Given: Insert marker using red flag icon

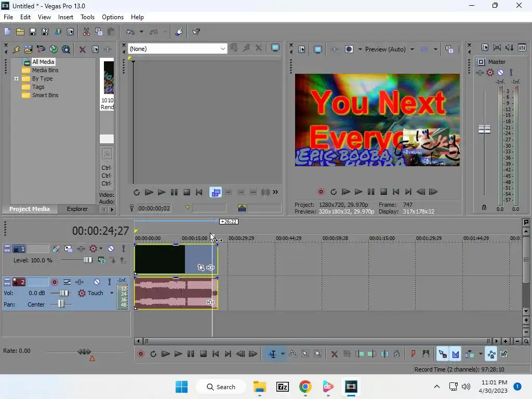Looking at the screenshot, I should coord(413,354).
